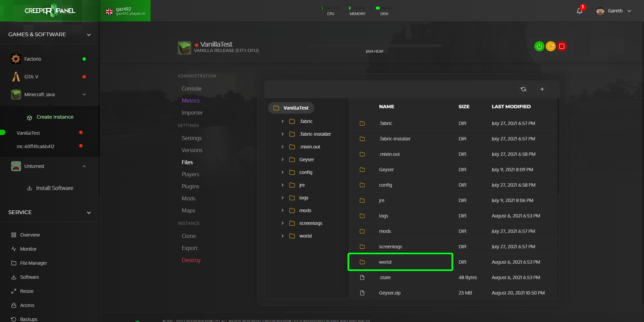The height and width of the screenshot is (322, 644).
Task: Expand the .fabric folder in tree
Action: (282, 121)
